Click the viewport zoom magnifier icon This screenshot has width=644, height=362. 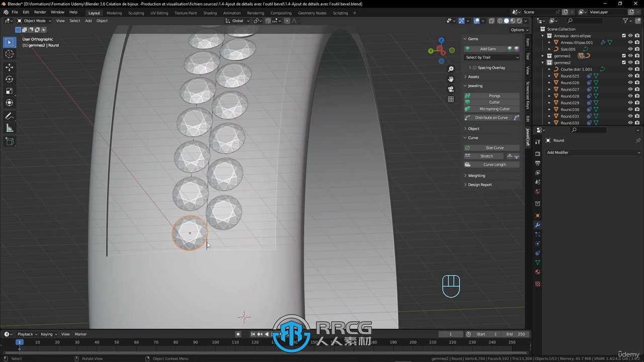pos(451,69)
